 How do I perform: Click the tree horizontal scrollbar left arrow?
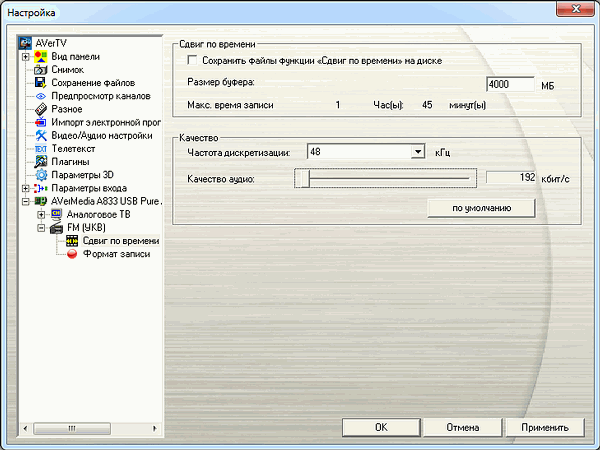tap(25, 428)
